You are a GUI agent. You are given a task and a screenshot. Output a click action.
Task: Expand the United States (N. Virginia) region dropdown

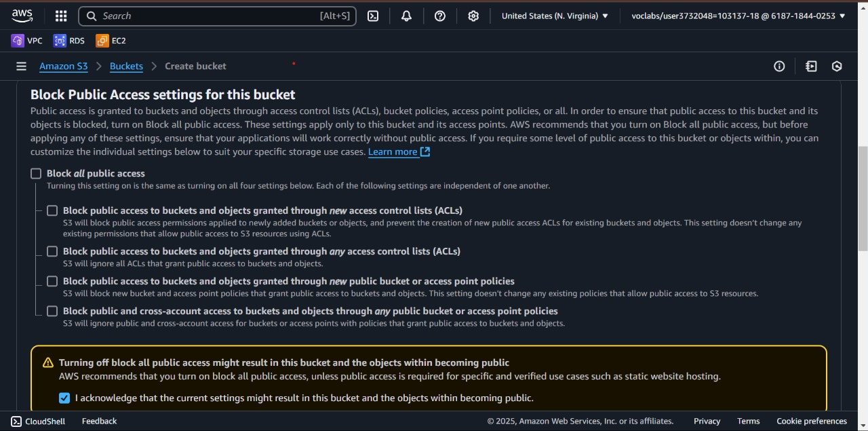[555, 16]
